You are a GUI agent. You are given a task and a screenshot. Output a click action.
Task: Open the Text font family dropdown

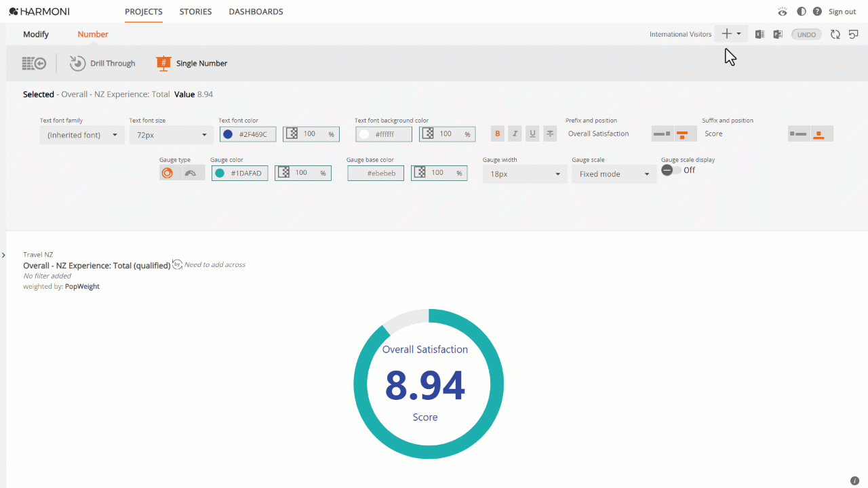pyautogui.click(x=81, y=135)
